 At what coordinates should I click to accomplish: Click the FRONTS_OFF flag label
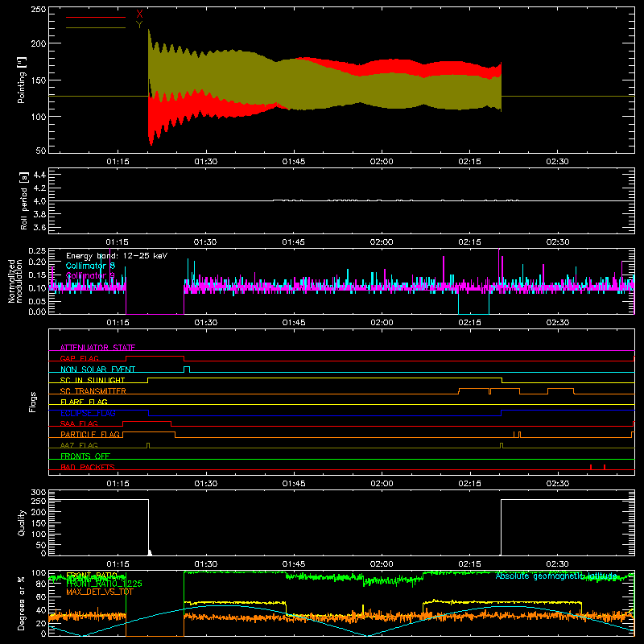point(85,456)
